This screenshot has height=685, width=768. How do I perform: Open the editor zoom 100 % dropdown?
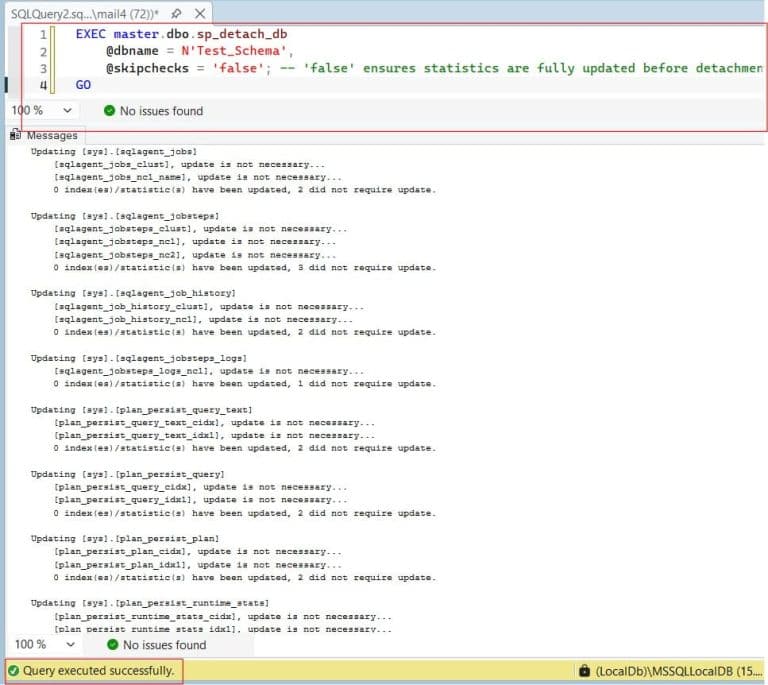tap(67, 111)
